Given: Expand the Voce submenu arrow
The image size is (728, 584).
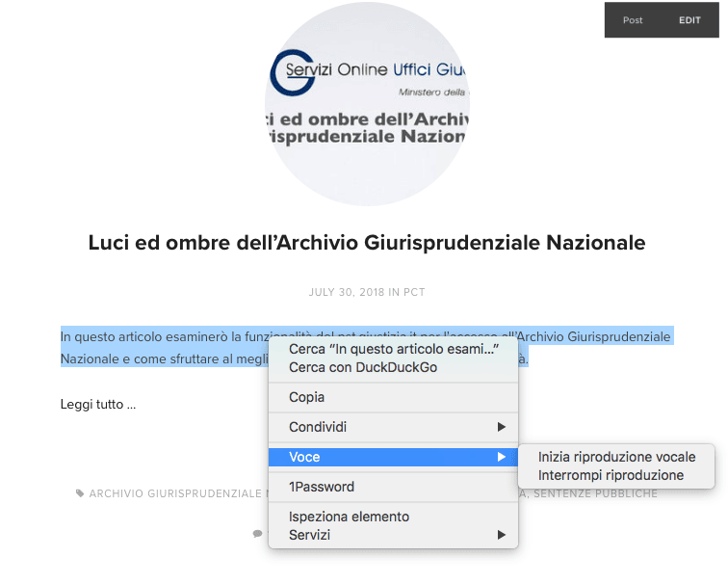Looking at the screenshot, I should tap(501, 457).
